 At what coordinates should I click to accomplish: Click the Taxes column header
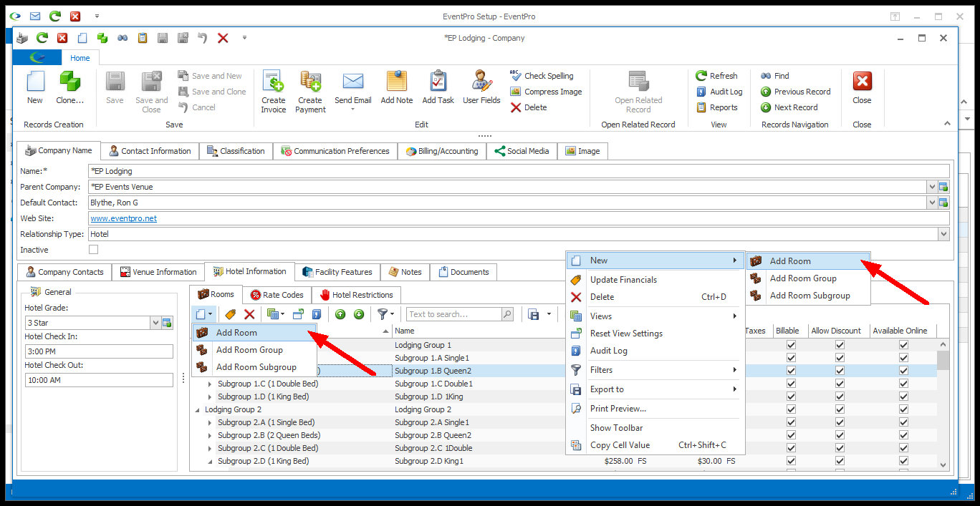tap(756, 331)
